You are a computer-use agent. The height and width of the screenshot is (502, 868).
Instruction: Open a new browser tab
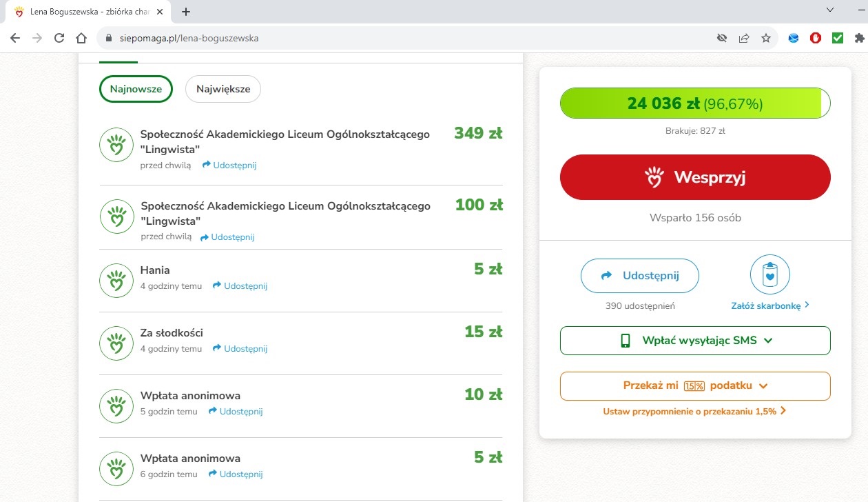pos(186,12)
